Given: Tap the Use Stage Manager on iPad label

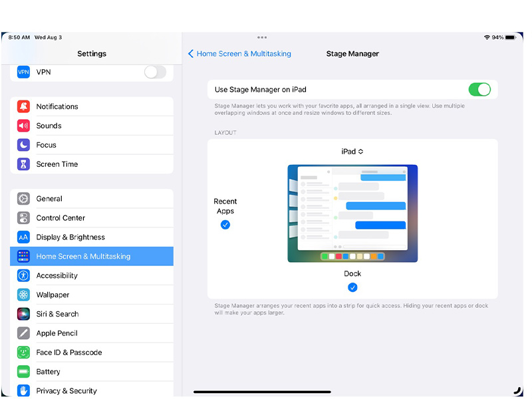Looking at the screenshot, I should [261, 90].
